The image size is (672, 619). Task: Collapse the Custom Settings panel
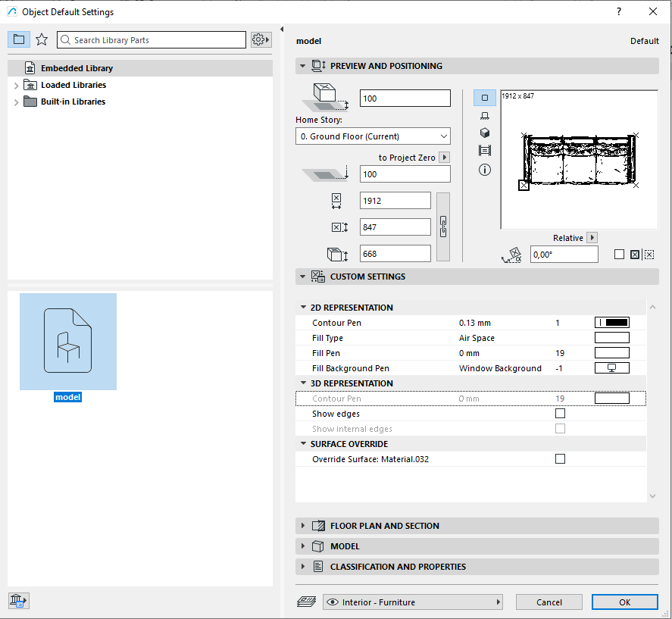click(x=302, y=277)
